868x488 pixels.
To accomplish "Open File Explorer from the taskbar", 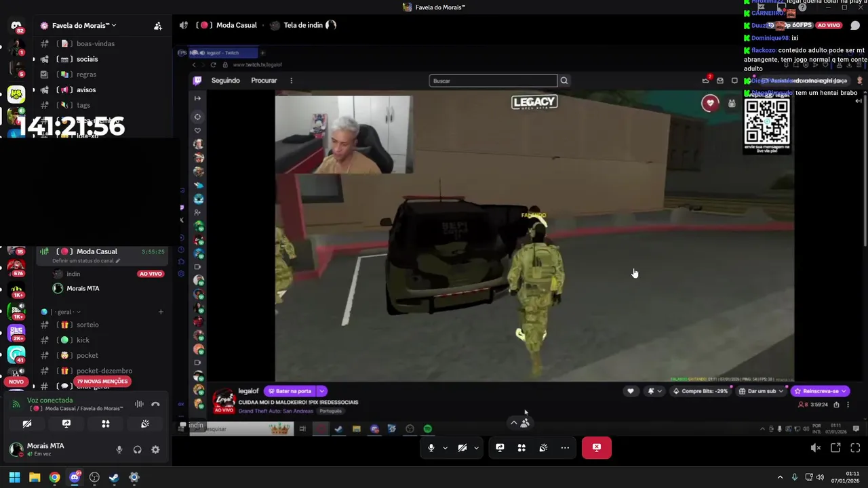I will [35, 477].
